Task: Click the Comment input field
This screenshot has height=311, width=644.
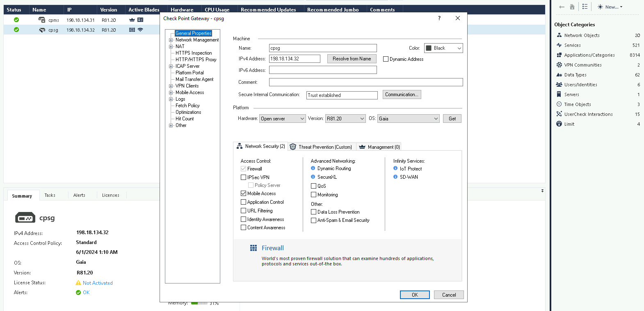Action: 365,82
